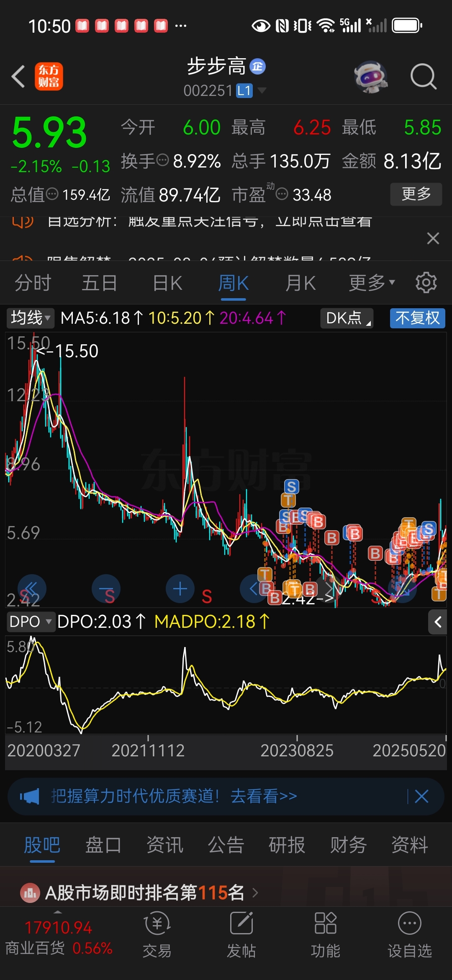
Task: Expand the 更多 chart period dropdown
Action: point(372,283)
